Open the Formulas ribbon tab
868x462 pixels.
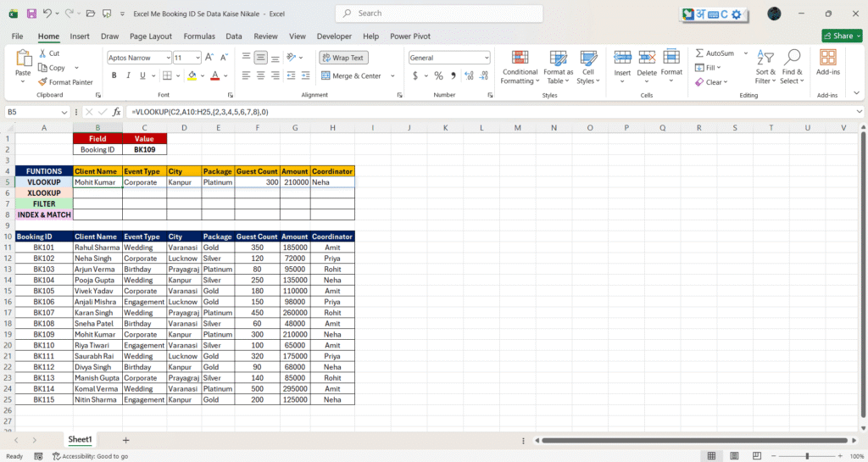(199, 36)
